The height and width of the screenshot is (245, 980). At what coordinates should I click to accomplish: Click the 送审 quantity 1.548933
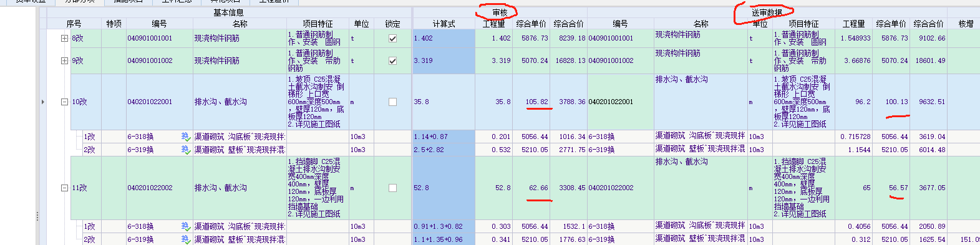click(x=855, y=38)
